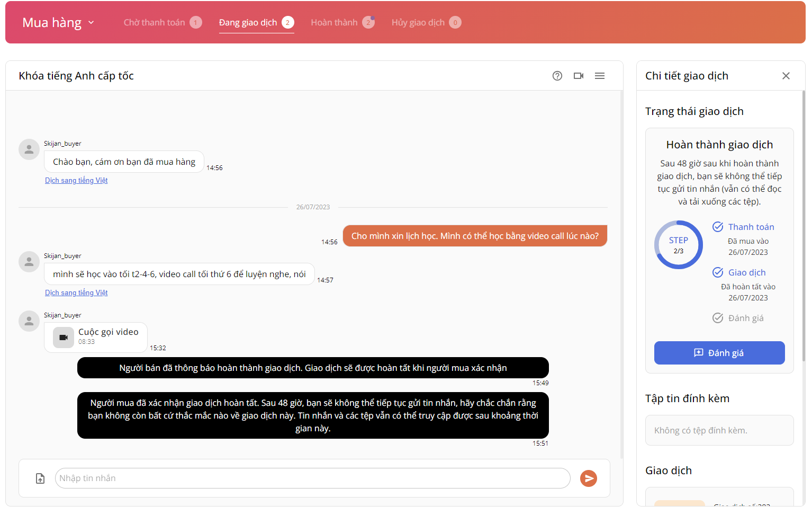Screen dimensions: 812x515
Task: Start a video call with camera icon
Action: (579, 76)
